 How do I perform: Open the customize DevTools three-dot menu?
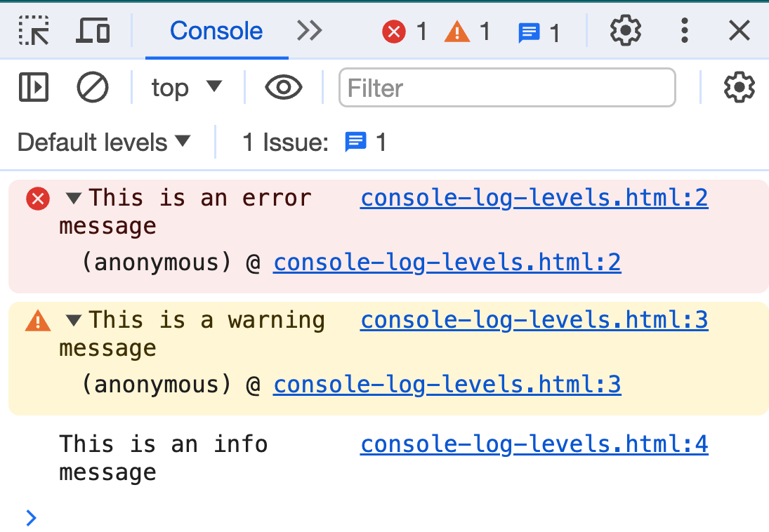pos(684,31)
